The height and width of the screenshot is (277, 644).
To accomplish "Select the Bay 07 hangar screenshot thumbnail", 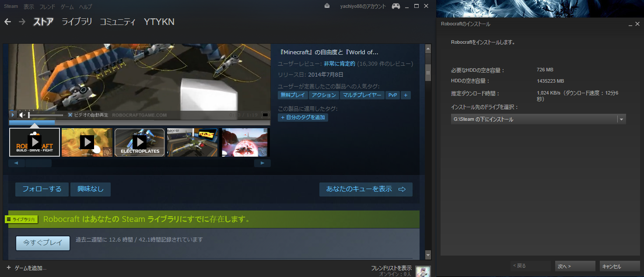I will tap(192, 142).
